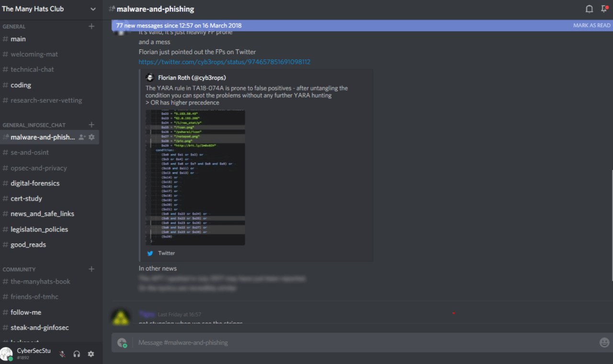Open the YARA rule screenshot thumbnail
The height and width of the screenshot is (364, 613).
[195, 178]
